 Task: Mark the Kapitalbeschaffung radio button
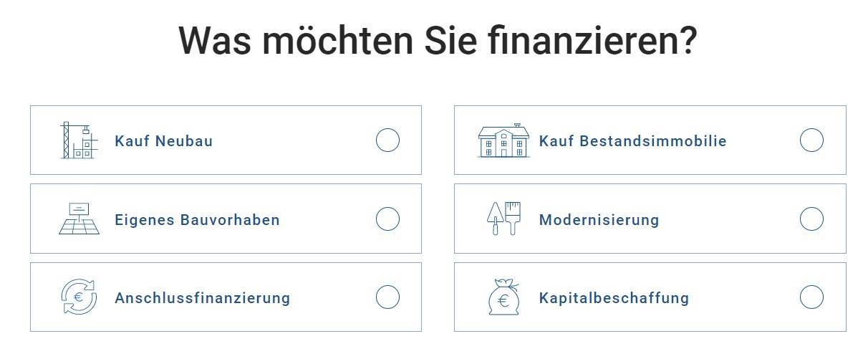point(811,297)
